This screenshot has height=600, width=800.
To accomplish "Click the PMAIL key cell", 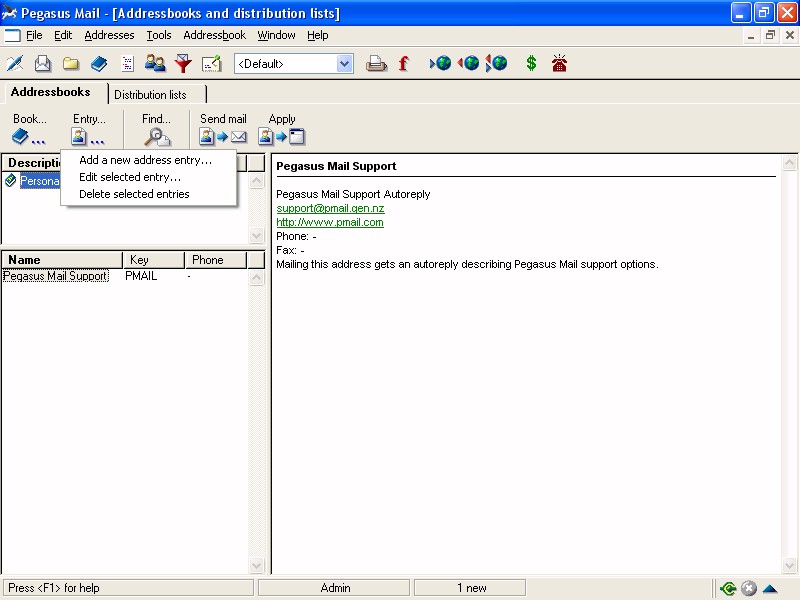I will click(141, 276).
